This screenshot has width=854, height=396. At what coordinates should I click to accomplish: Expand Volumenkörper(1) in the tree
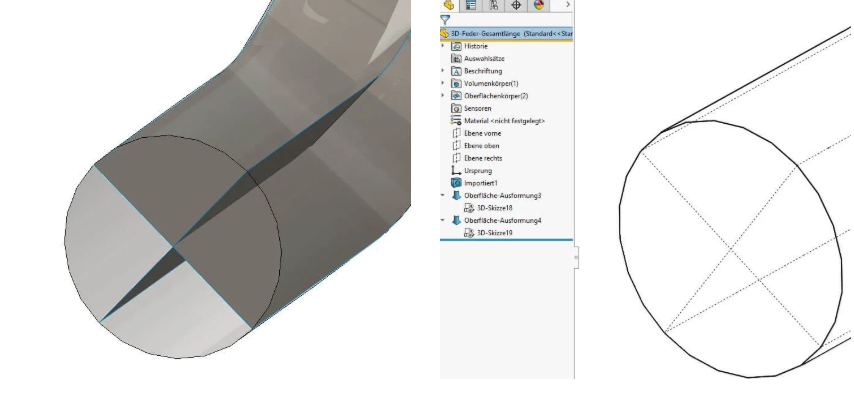(443, 83)
